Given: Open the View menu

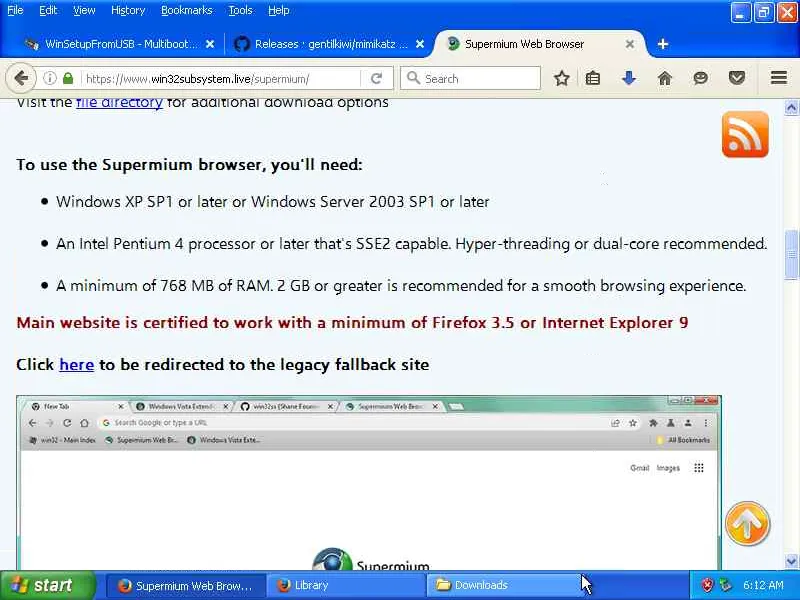Looking at the screenshot, I should (84, 10).
